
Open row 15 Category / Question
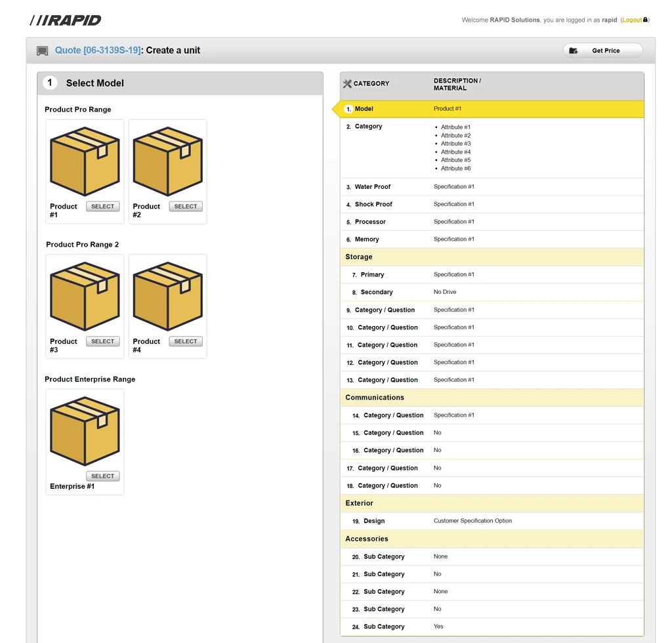(492, 432)
